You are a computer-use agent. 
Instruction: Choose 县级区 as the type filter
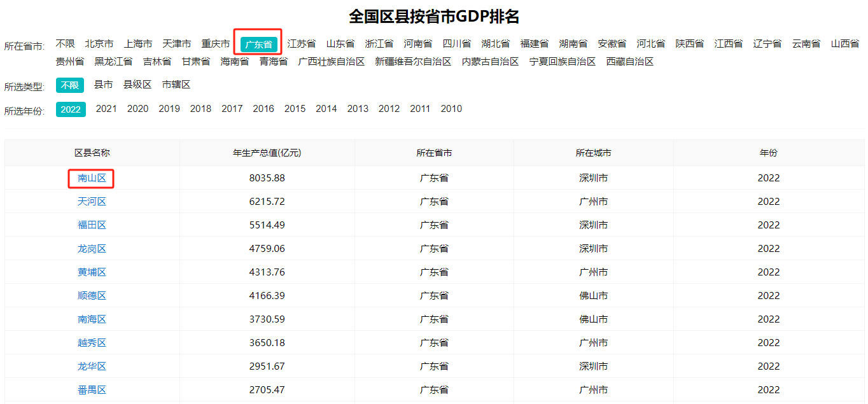(x=137, y=85)
